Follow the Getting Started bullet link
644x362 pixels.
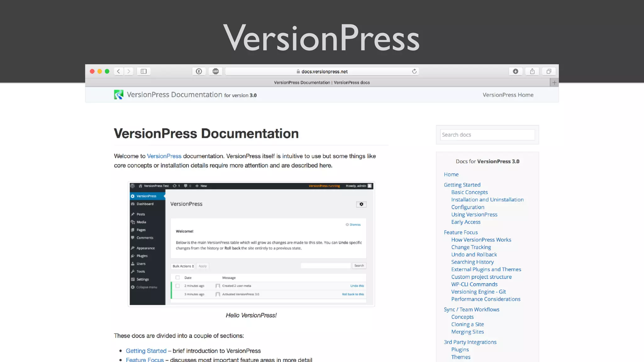[146, 351]
